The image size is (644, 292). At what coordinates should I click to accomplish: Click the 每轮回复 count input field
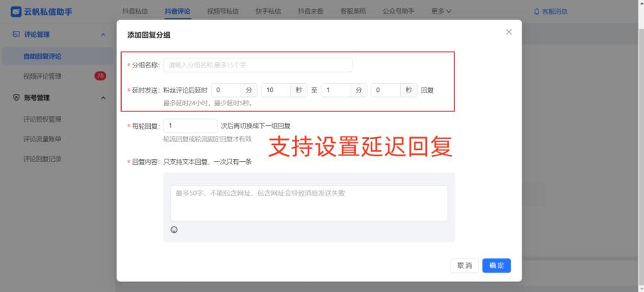(190, 126)
